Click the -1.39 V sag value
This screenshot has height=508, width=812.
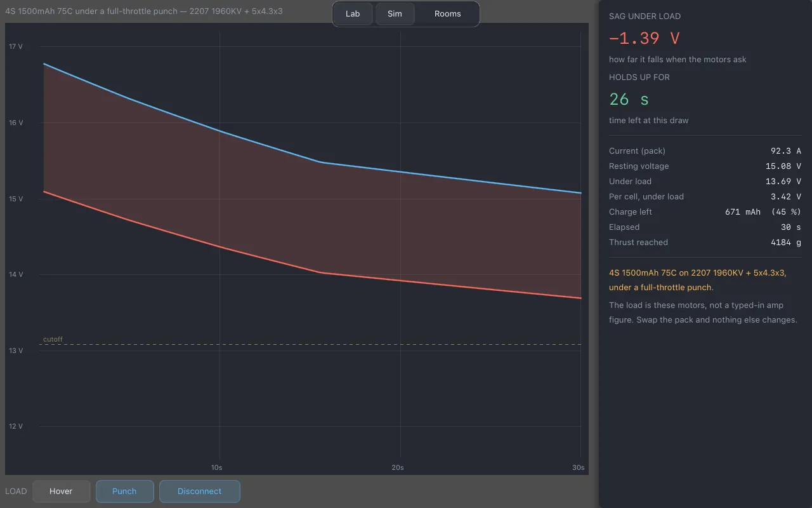644,38
